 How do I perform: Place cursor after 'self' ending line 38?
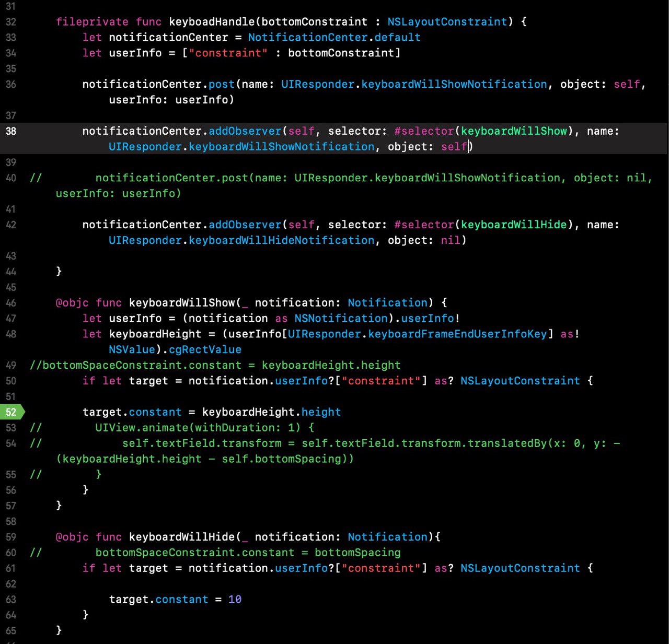pos(468,147)
